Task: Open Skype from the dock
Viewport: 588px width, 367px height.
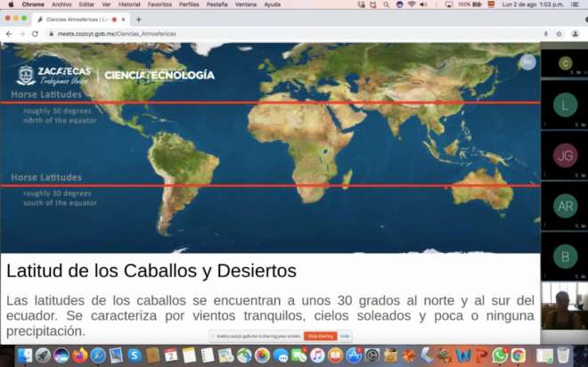Action: pyautogui.click(x=135, y=355)
